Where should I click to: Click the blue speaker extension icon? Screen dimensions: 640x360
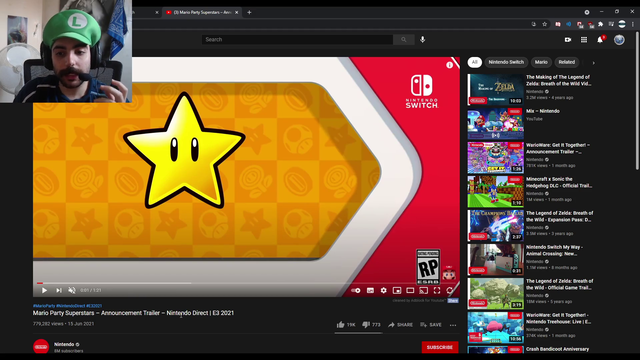569,24
